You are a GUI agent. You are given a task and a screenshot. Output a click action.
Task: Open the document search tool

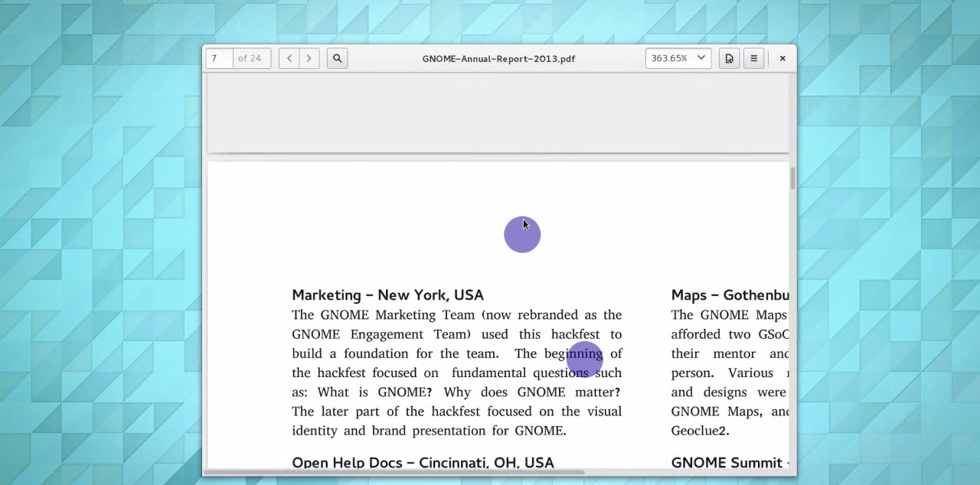point(337,58)
